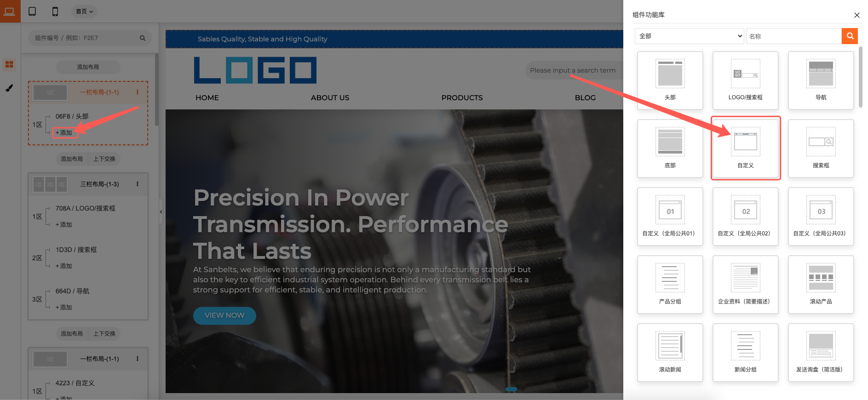Open paintbrush style icon in sidebar
The image size is (868, 400).
tap(9, 88)
